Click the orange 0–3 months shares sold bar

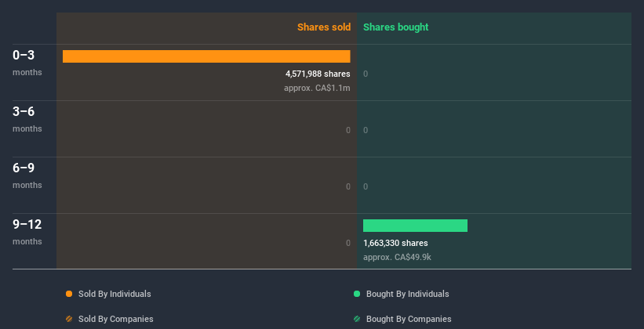point(206,56)
